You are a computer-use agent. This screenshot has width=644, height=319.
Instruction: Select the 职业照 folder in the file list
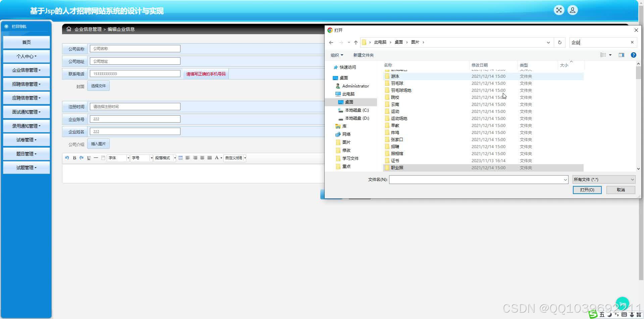[483, 168]
